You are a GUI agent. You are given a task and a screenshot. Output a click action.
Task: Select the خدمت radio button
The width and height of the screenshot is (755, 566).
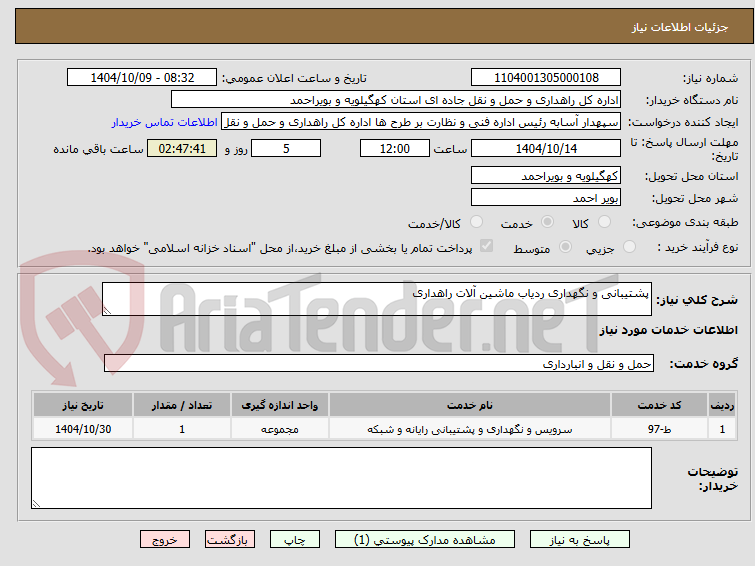click(x=547, y=222)
